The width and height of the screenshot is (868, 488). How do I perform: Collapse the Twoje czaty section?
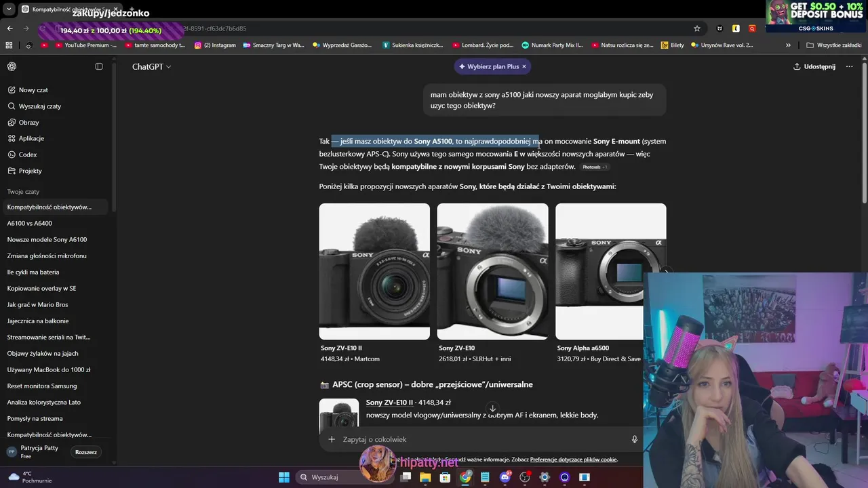coord(23,192)
